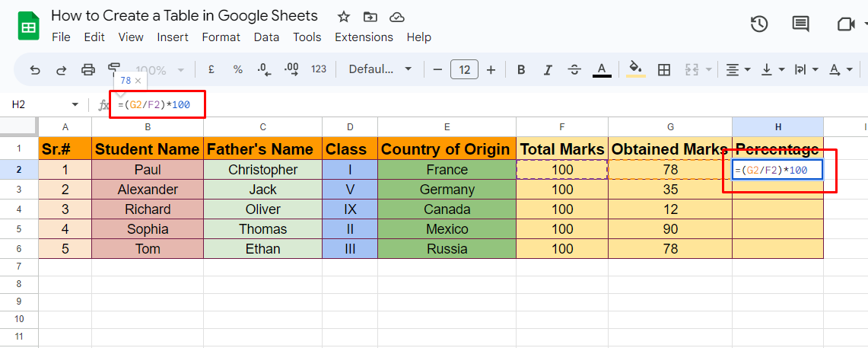This screenshot has height=348, width=868.
Task: Toggle bold formatting
Action: pos(521,70)
